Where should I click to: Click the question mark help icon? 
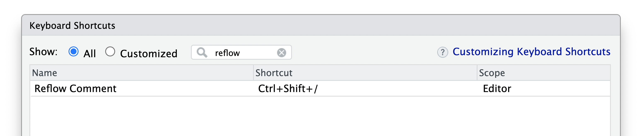tap(443, 52)
